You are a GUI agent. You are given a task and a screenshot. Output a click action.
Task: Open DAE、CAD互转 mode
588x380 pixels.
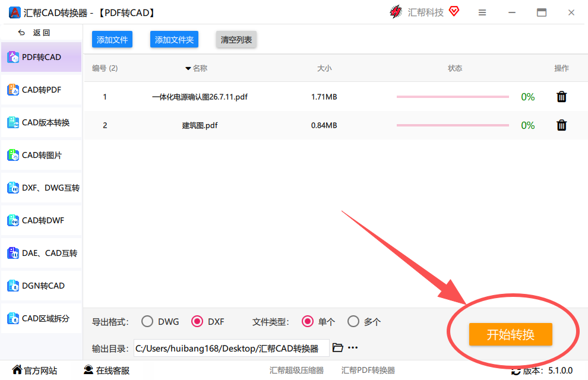(x=41, y=253)
